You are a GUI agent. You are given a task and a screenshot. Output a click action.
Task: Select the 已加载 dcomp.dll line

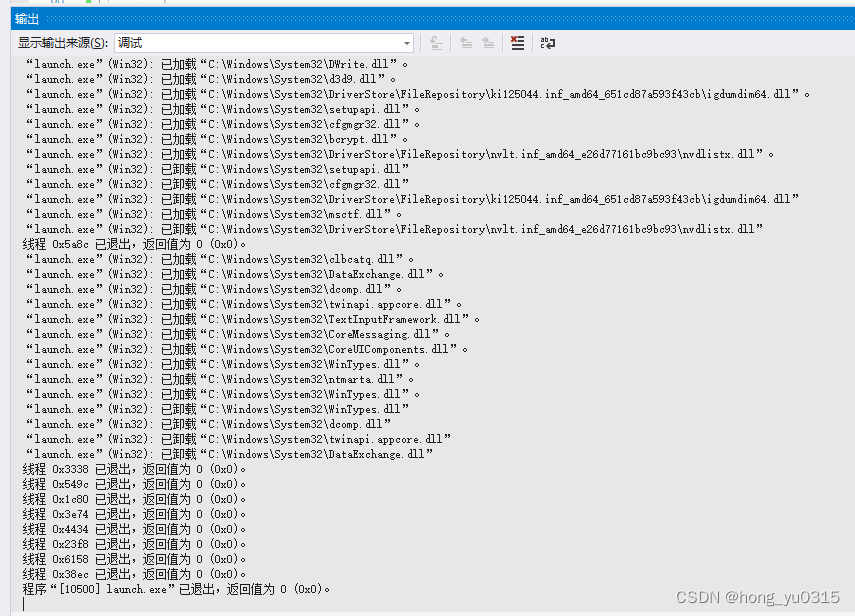(x=213, y=289)
